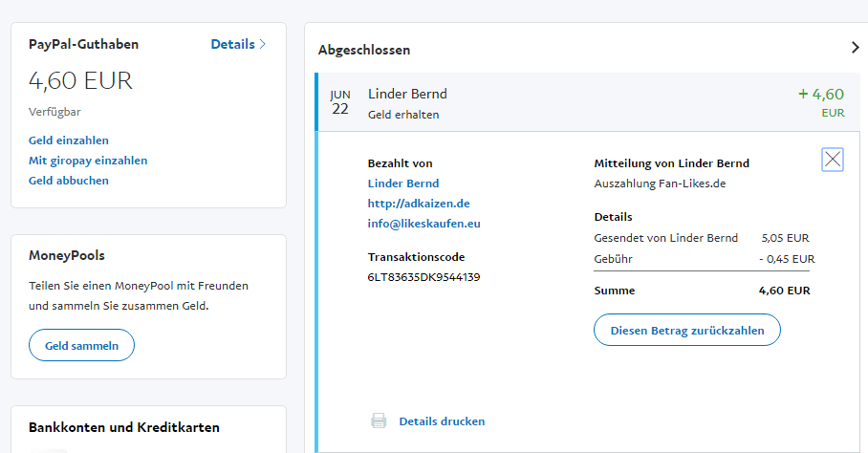Click the JUN 22 date badge

coord(340,102)
